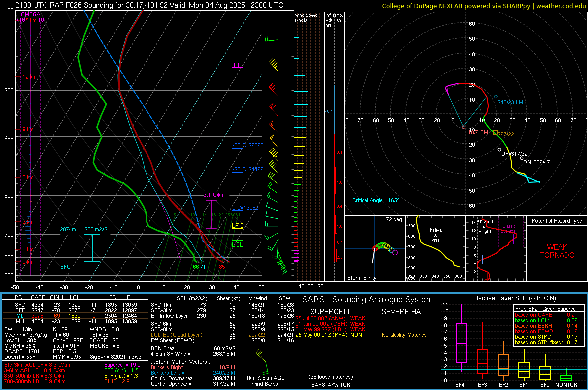Image resolution: width=588 pixels, height=390 pixels.
Task: Click the '-30 C=29395'' height label
Action: [x=248, y=145]
